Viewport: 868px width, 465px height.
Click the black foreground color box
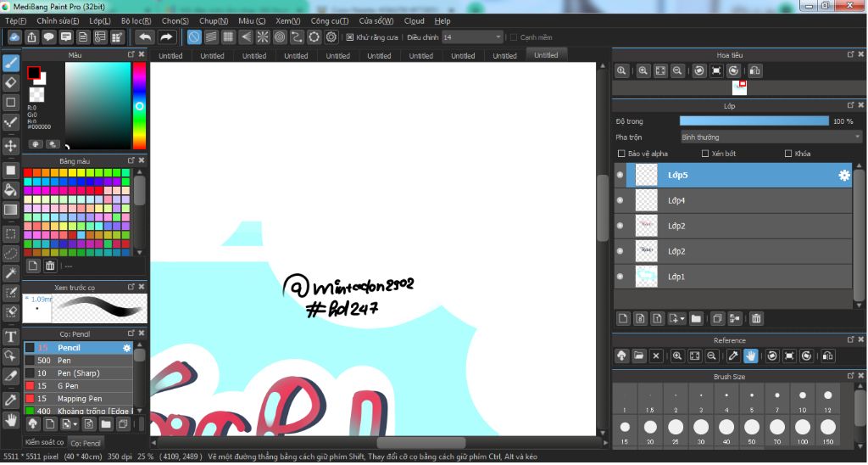click(x=34, y=73)
